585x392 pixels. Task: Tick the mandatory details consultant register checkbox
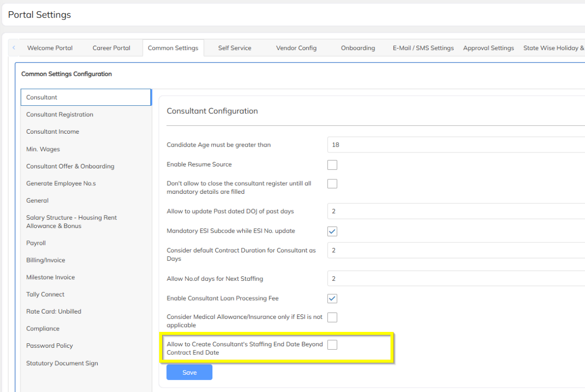pyautogui.click(x=332, y=184)
